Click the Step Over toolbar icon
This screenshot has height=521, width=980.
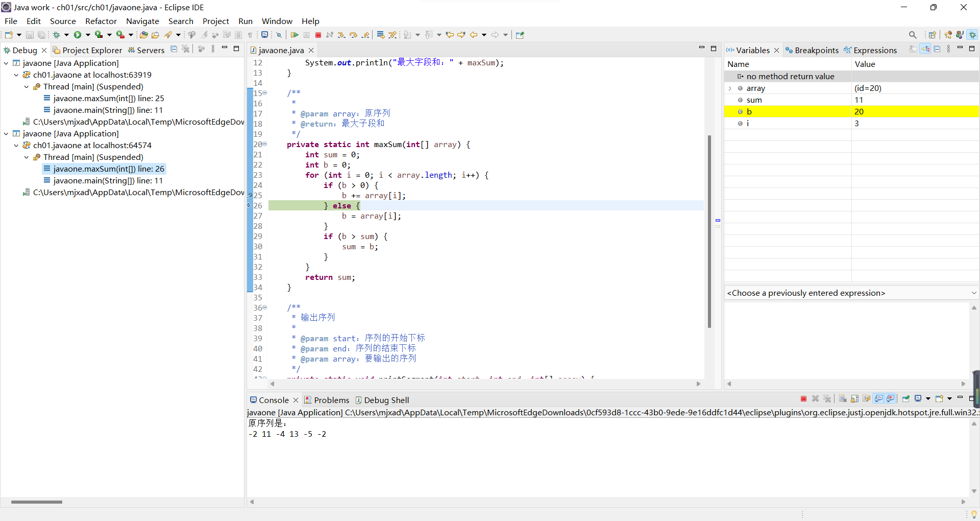[353, 35]
